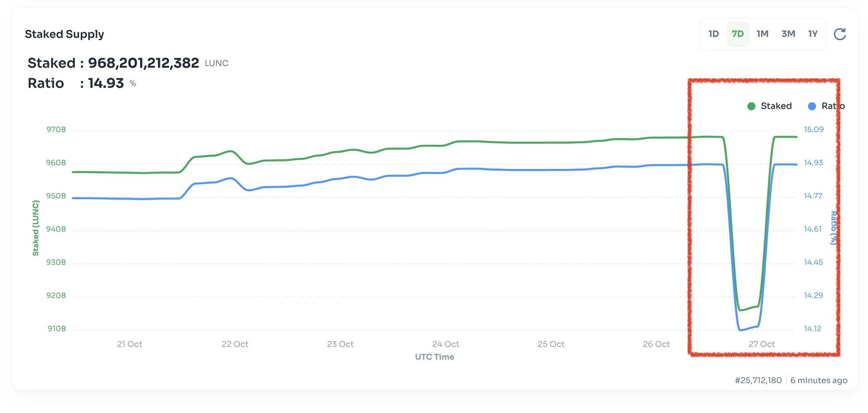Click the 940B axis value
This screenshot has width=868, height=413.
point(56,229)
